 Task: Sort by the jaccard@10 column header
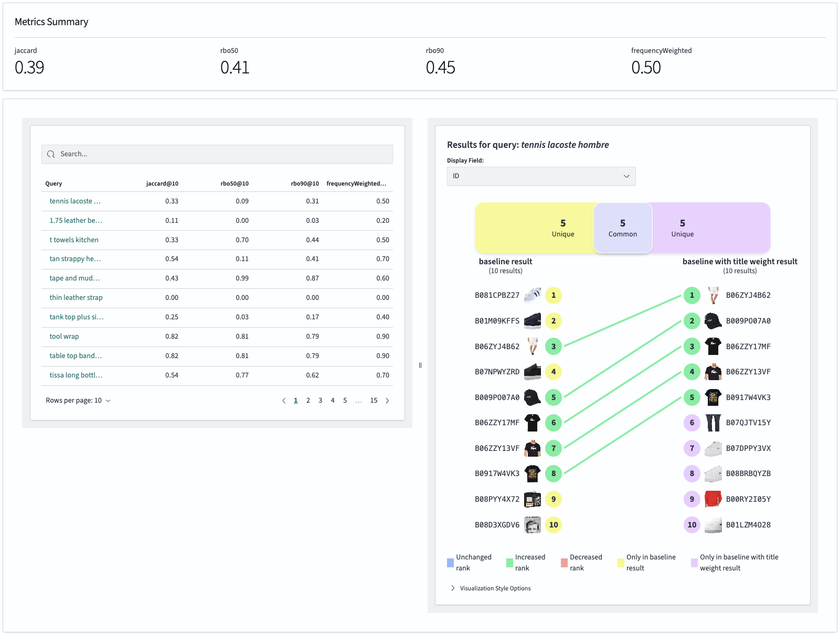click(x=162, y=184)
